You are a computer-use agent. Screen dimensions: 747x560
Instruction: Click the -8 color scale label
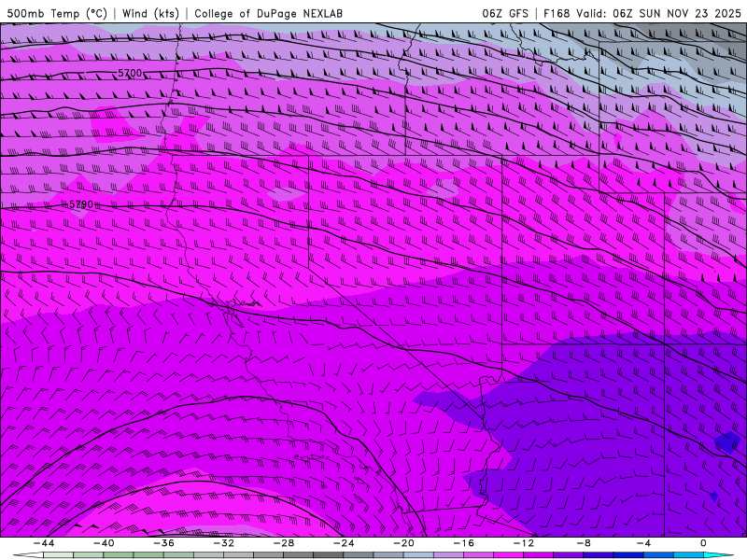tap(585, 543)
